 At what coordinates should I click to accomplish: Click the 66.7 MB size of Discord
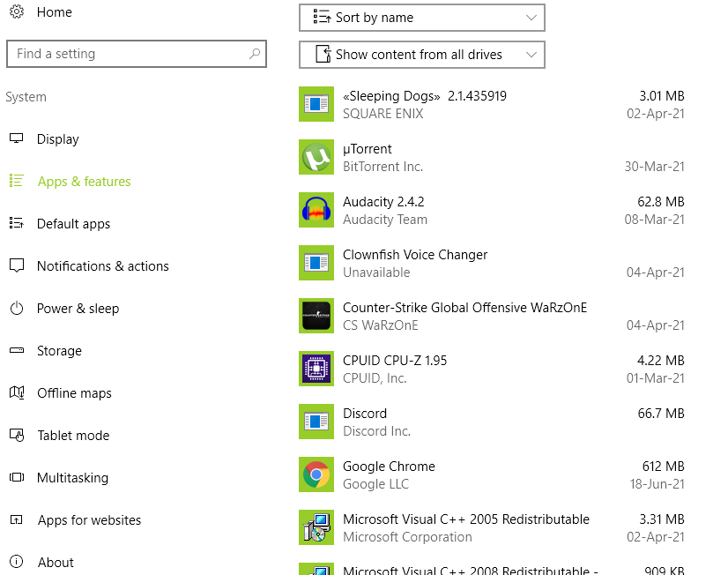(661, 414)
